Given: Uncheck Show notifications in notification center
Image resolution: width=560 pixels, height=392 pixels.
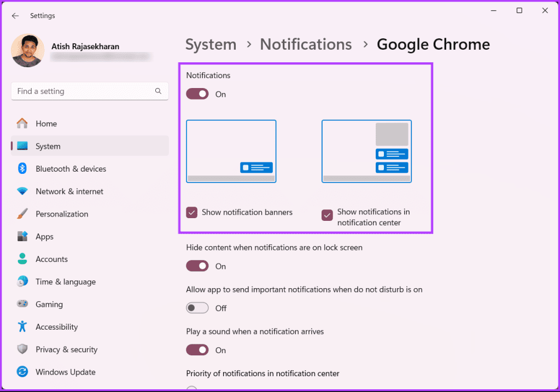Looking at the screenshot, I should [327, 217].
